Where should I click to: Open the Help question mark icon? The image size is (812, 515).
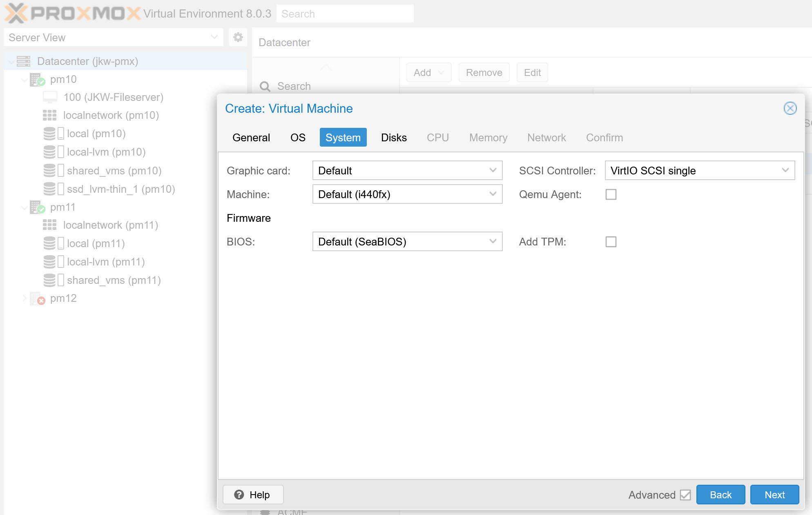pos(239,495)
